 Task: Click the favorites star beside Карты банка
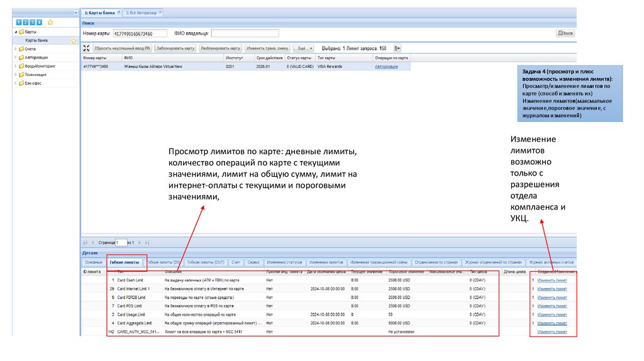tap(74, 40)
